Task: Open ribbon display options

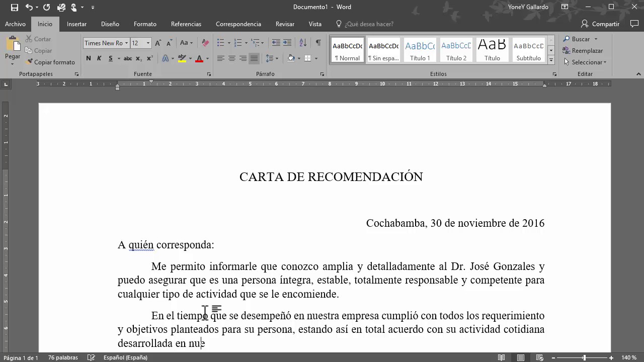Action: pyautogui.click(x=565, y=7)
